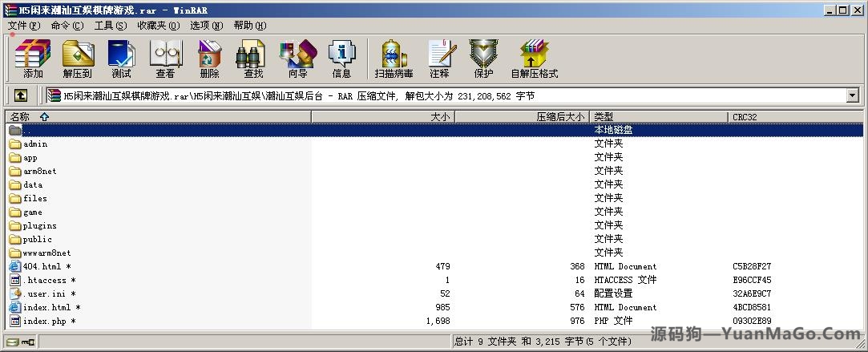The image size is (868, 352).
Task: Open the 收藏夹(O) menu
Action: (159, 26)
